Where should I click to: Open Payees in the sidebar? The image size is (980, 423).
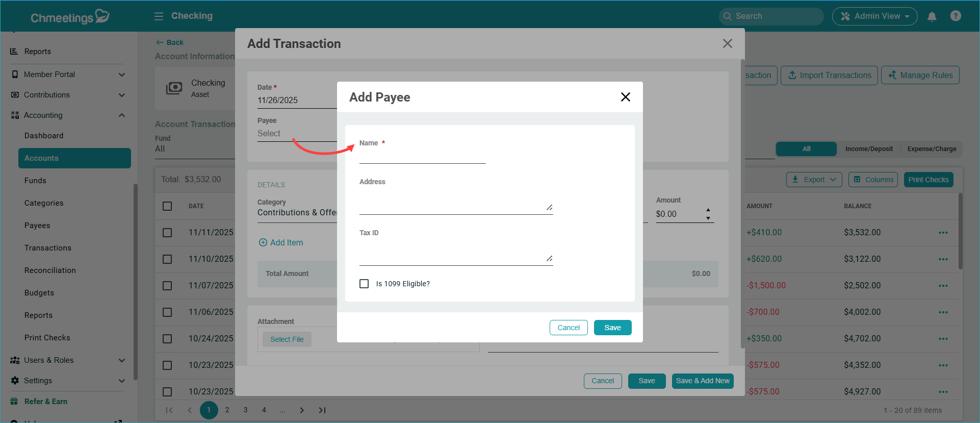(x=37, y=226)
